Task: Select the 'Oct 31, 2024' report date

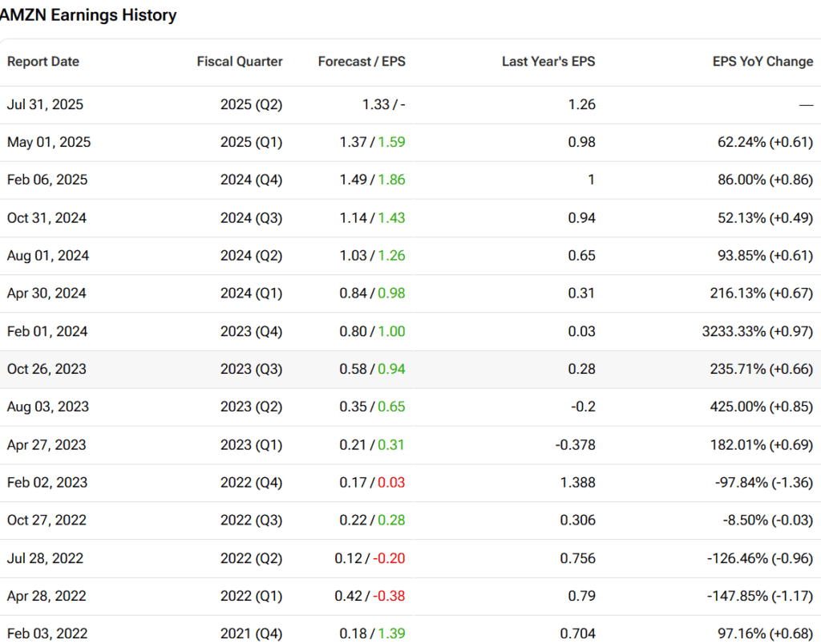Action: click(47, 218)
